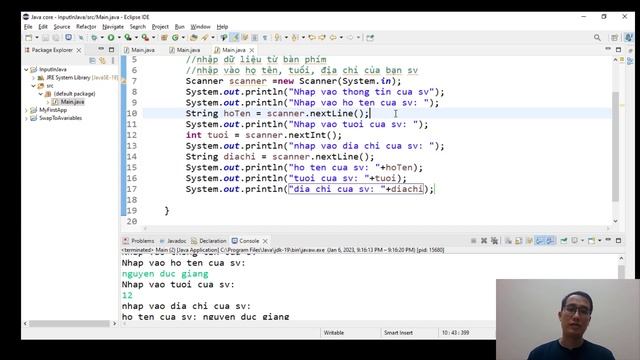640x360 pixels.
Task: Click the Save All toolbar icon
Action: pos(56,38)
